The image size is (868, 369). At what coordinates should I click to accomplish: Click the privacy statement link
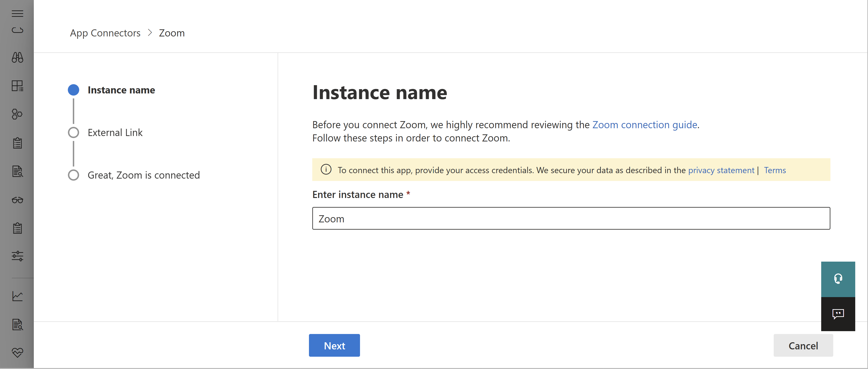coord(721,170)
